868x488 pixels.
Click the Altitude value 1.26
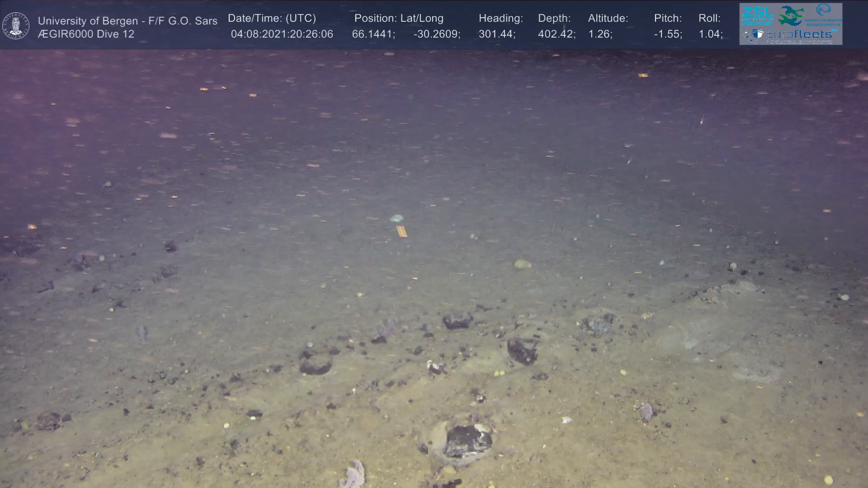click(599, 34)
